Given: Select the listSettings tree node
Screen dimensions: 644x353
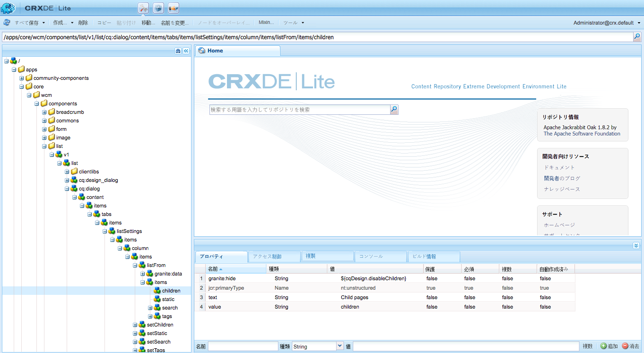Looking at the screenshot, I should point(129,231).
